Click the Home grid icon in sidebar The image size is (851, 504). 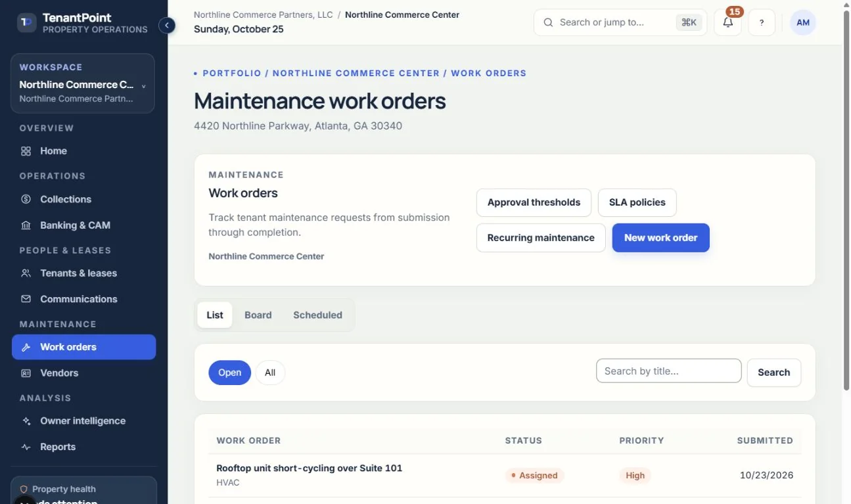26,151
